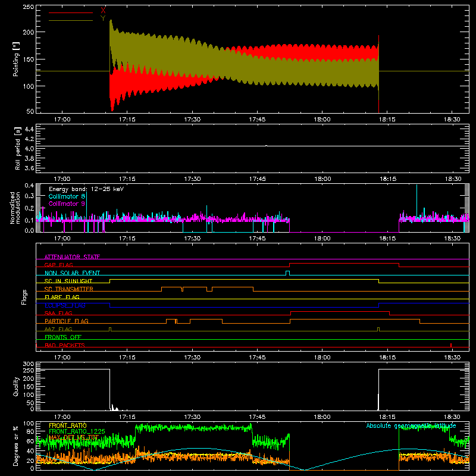476x476 pixels.
Task: Click the 4.0 tick on Roll period axis
Action: tap(29, 149)
